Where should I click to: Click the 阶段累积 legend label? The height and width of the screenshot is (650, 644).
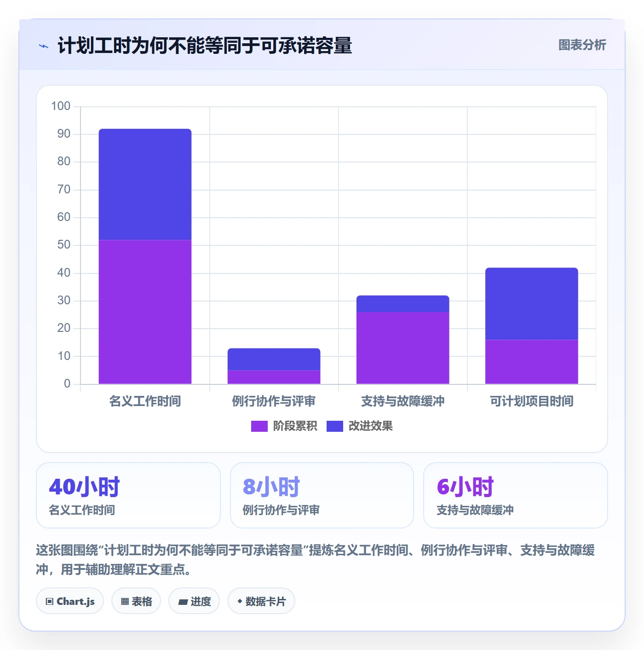pos(295,426)
